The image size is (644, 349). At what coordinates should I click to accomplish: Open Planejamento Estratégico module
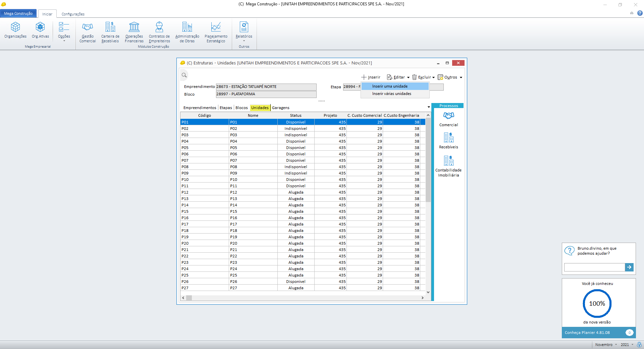tap(216, 27)
